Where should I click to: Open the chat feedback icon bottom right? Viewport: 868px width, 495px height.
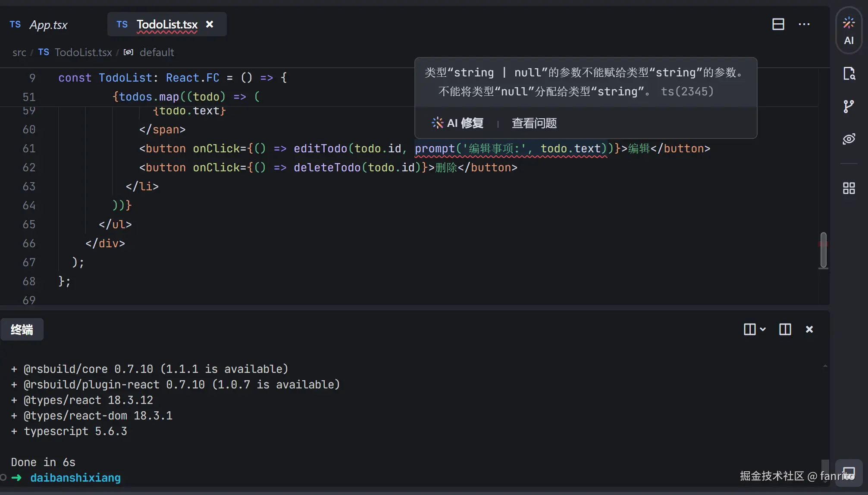click(849, 473)
